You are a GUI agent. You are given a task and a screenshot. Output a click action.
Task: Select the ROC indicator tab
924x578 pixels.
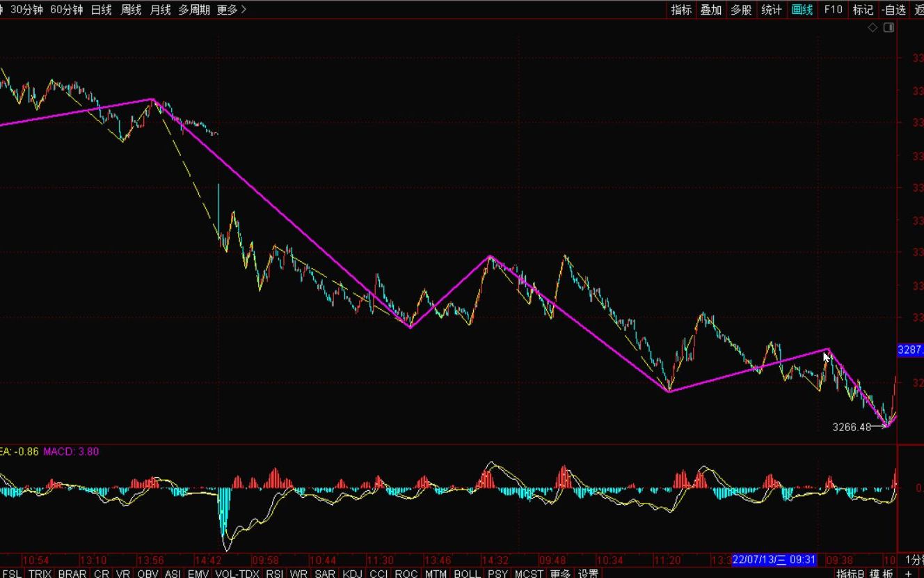[406, 573]
